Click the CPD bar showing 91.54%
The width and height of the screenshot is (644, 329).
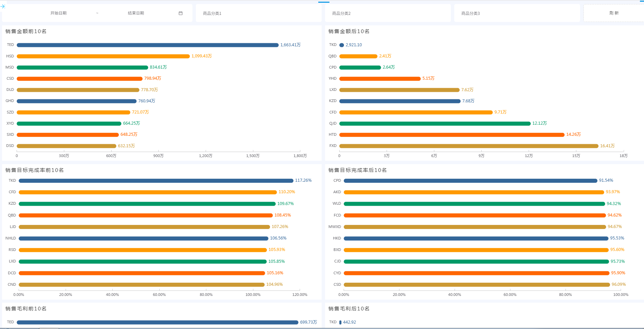pos(470,181)
